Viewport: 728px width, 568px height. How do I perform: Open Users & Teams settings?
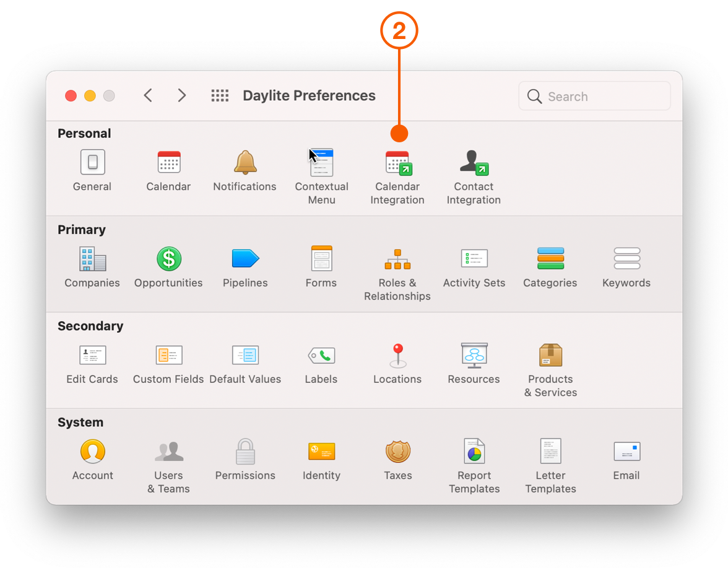click(168, 452)
